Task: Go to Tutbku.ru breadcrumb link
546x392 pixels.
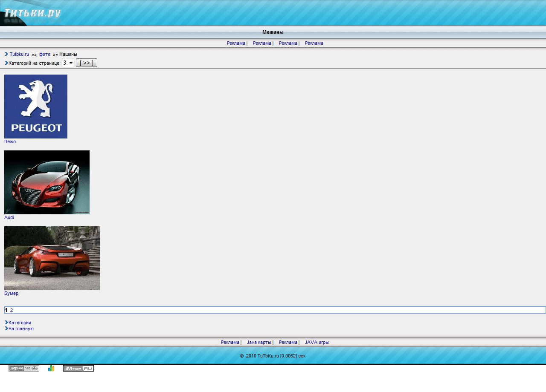Action: point(19,55)
